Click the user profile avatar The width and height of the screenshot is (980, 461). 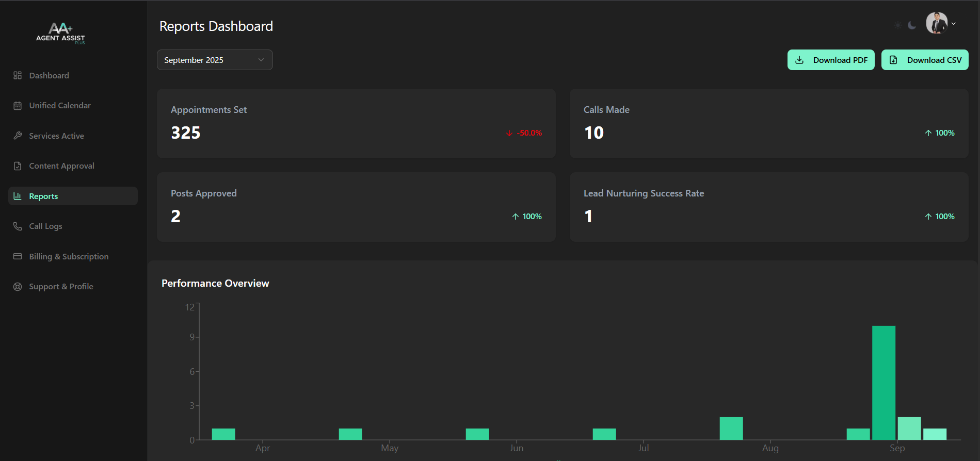click(x=937, y=23)
